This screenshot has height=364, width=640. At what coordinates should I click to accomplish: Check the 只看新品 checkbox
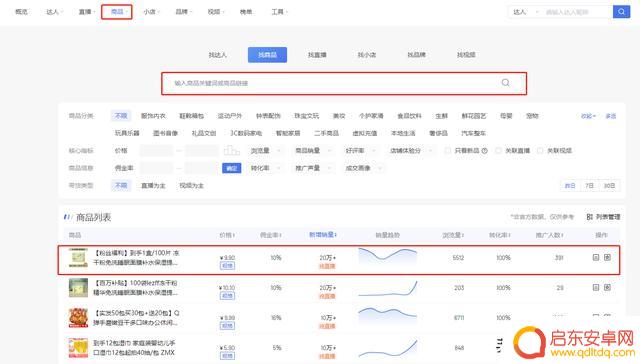(448, 151)
